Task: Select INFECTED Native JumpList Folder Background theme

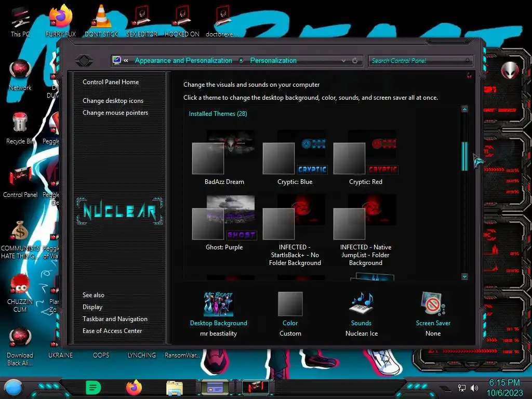Action: [x=365, y=231]
